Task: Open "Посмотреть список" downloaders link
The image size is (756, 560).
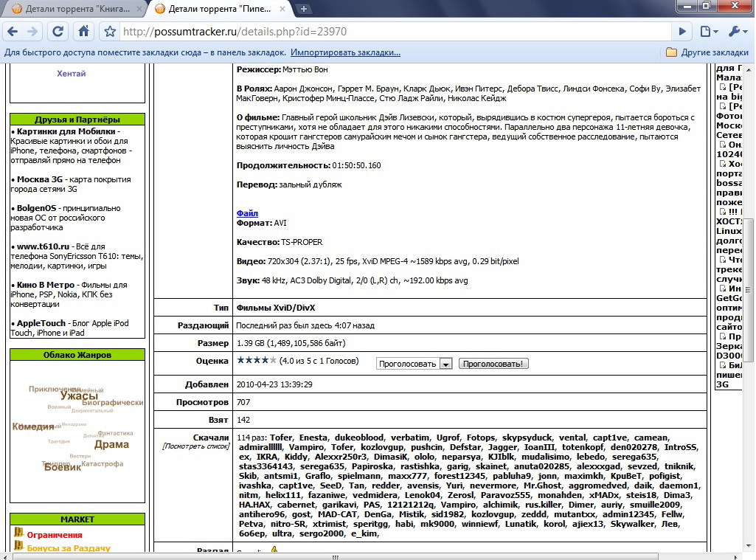Action: (x=196, y=446)
